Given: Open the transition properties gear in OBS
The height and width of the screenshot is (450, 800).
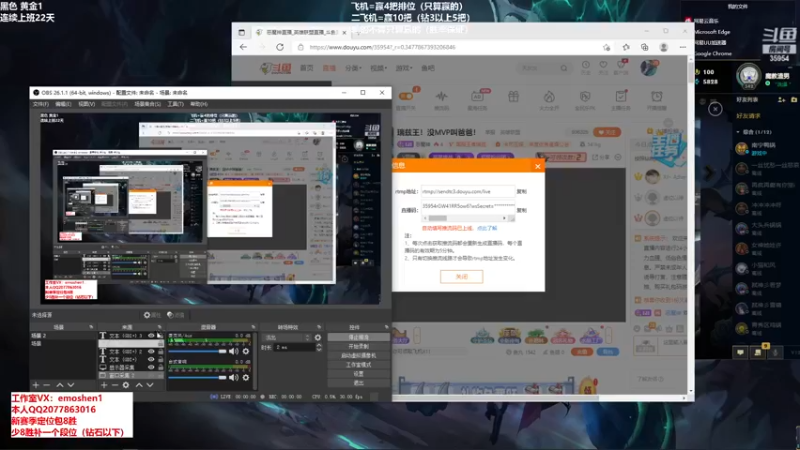Looking at the screenshot, I should coord(318,337).
